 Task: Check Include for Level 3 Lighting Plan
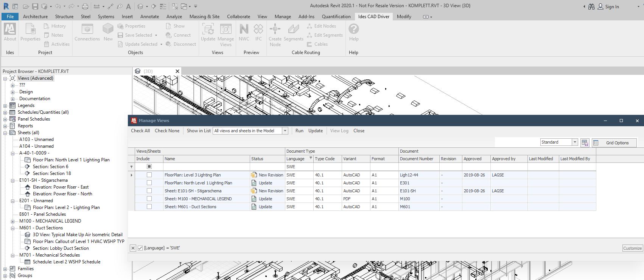pos(149,175)
